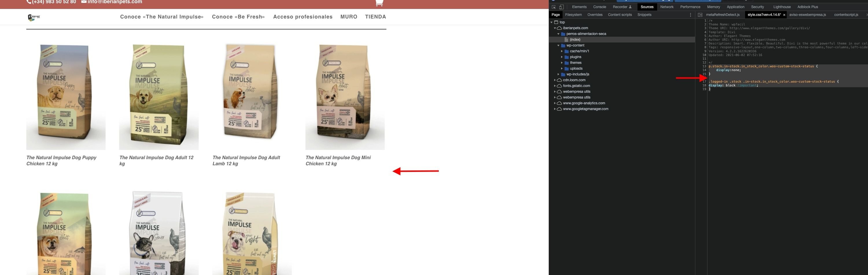Collapse the perros-alimentacion-seca folder
The image size is (868, 275).
coord(558,34)
